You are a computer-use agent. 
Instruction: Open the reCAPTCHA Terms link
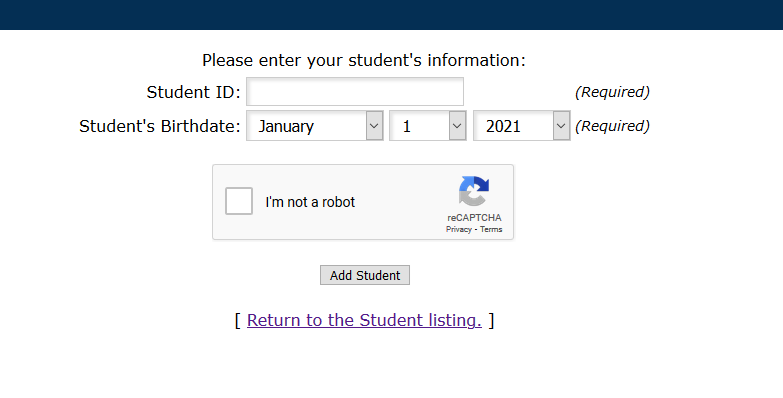pyautogui.click(x=491, y=229)
